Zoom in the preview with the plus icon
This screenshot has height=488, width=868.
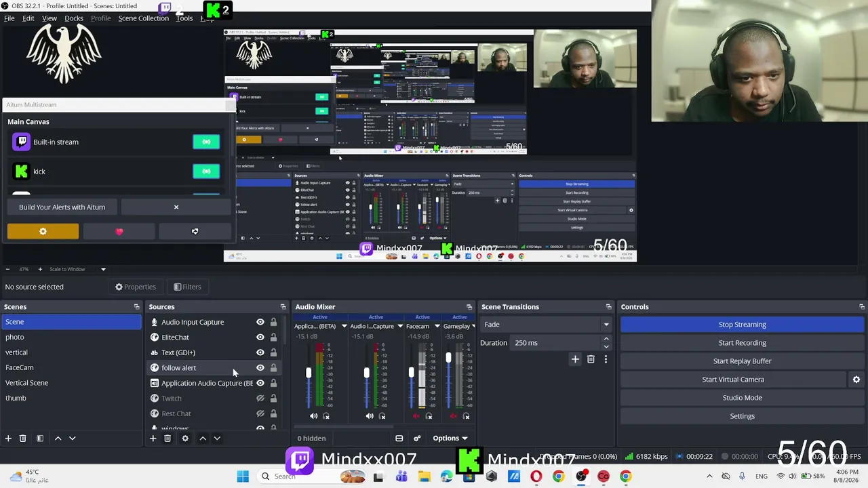pyautogui.click(x=40, y=269)
